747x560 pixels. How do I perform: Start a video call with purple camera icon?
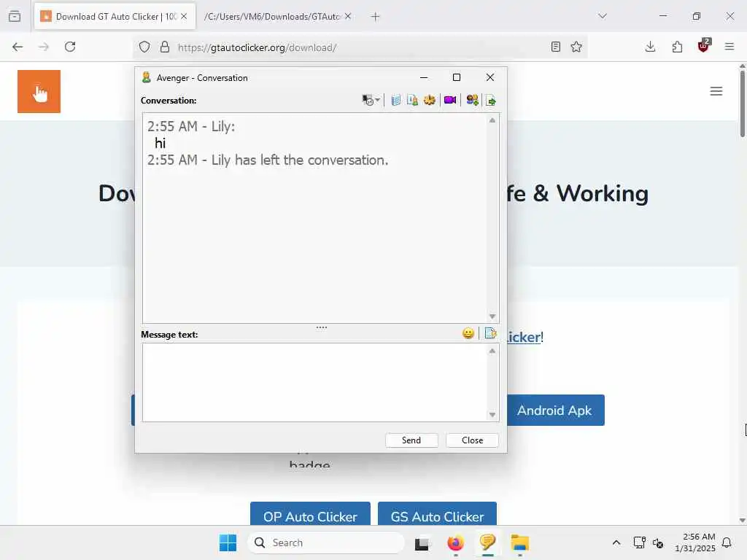click(x=450, y=100)
